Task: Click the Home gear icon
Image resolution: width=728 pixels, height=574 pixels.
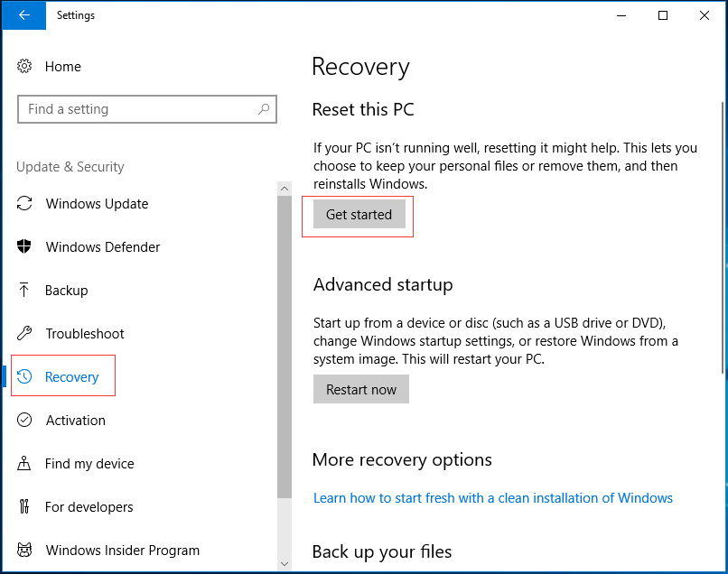Action: click(24, 67)
